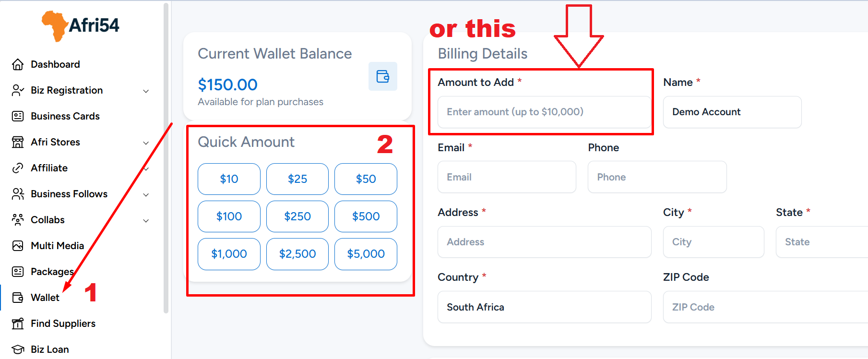
Task: Click the Find Suppliers icon
Action: 18,323
